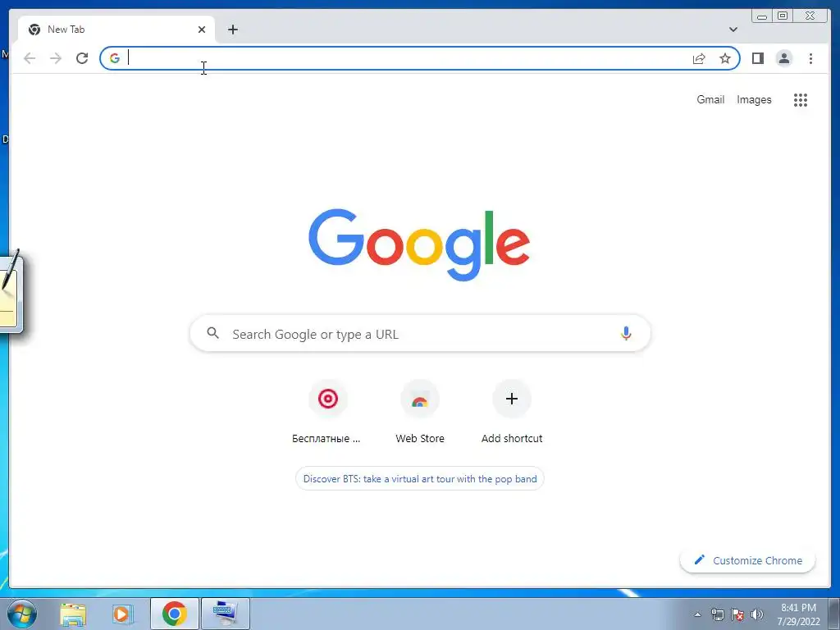Click the Search Google or type a URL box
840x630 pixels.
coord(420,333)
